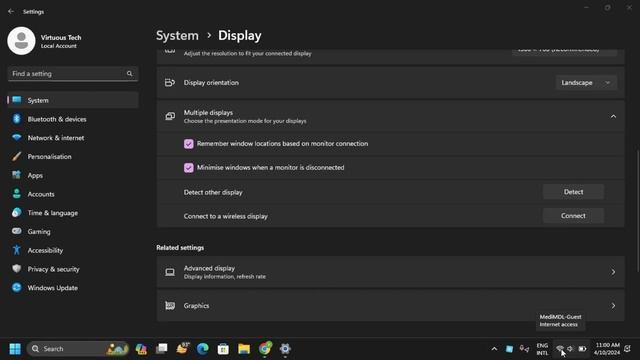Click the Detect button

573,192
